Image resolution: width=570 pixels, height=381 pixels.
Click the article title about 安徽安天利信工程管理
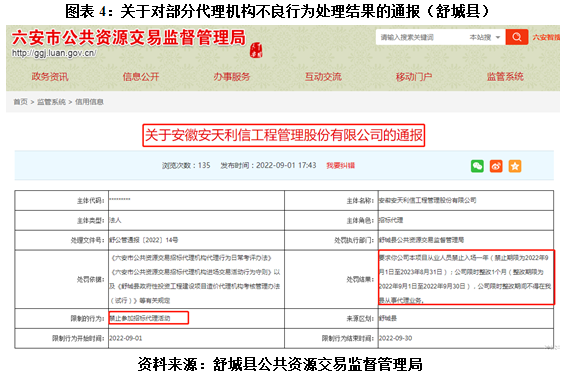[284, 135]
